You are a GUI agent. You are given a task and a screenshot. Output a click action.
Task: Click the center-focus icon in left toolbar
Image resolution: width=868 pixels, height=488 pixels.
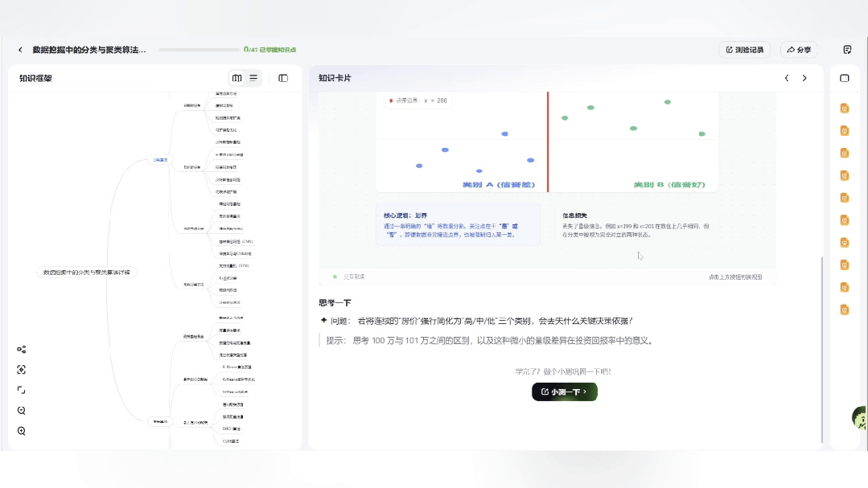point(20,370)
